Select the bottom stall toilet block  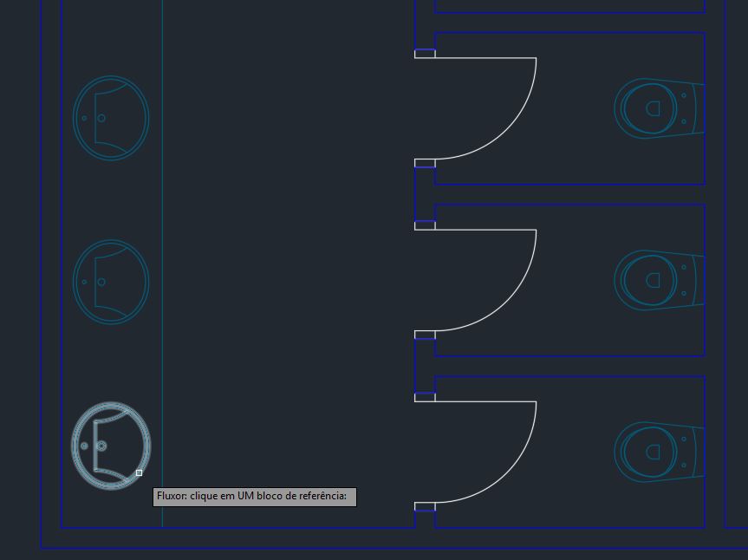659,453
